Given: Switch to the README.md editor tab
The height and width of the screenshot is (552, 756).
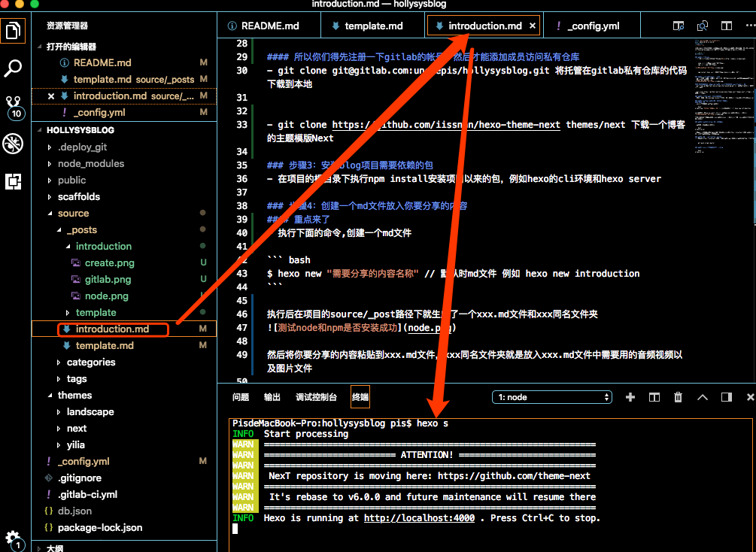Looking at the screenshot, I should coord(269,26).
